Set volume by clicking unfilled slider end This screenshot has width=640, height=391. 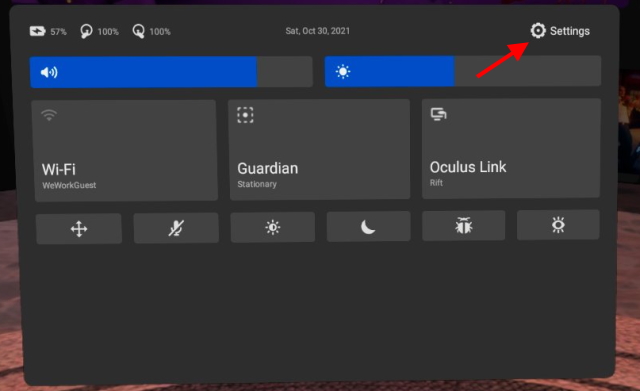point(285,72)
